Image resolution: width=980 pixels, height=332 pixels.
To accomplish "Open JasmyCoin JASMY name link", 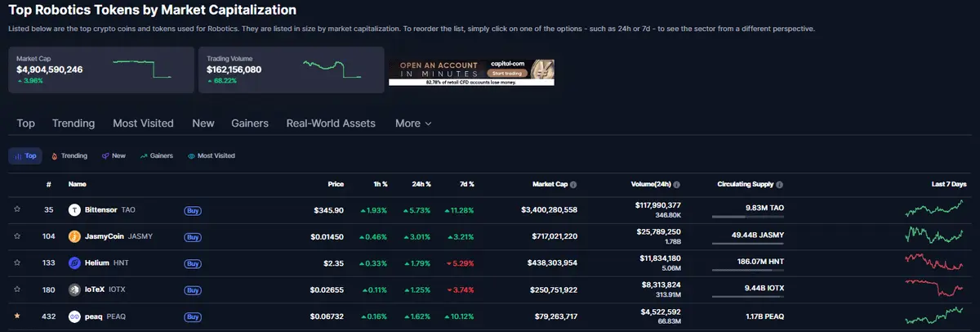I will tap(118, 237).
